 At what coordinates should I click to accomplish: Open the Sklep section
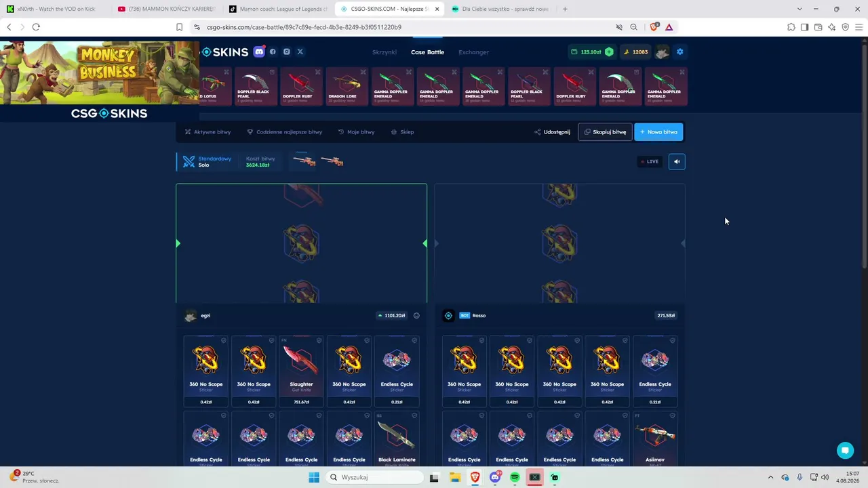point(402,132)
